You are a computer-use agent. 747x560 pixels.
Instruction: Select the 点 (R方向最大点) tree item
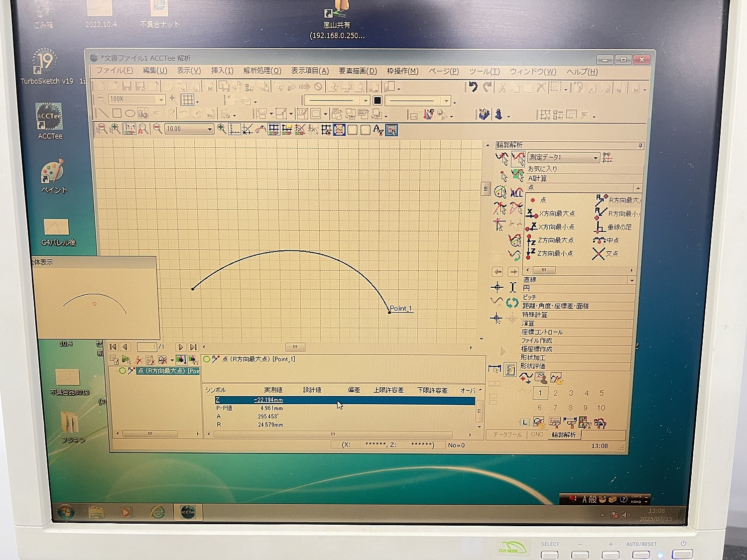[168, 371]
